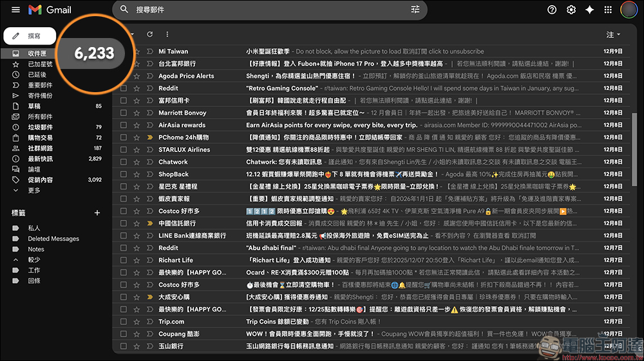Screen dimensions: 644x361
Task: Select the Richart Life email checkbox
Action: pyautogui.click(x=123, y=260)
